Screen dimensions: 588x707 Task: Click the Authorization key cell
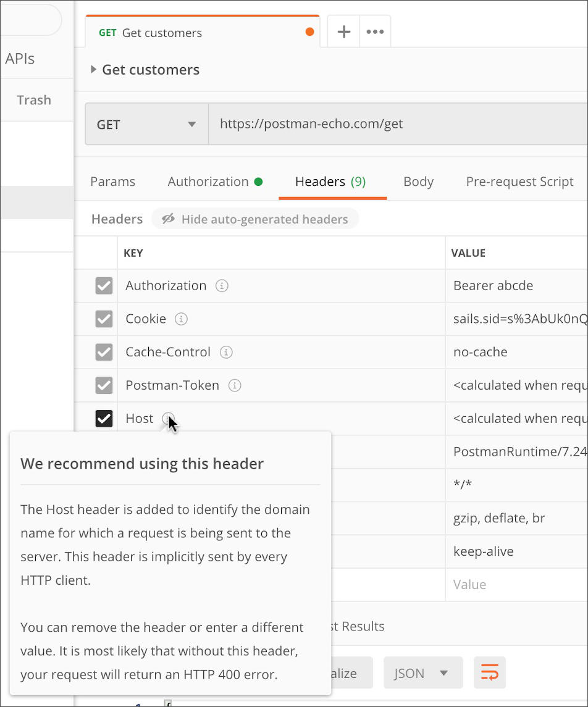coord(282,286)
